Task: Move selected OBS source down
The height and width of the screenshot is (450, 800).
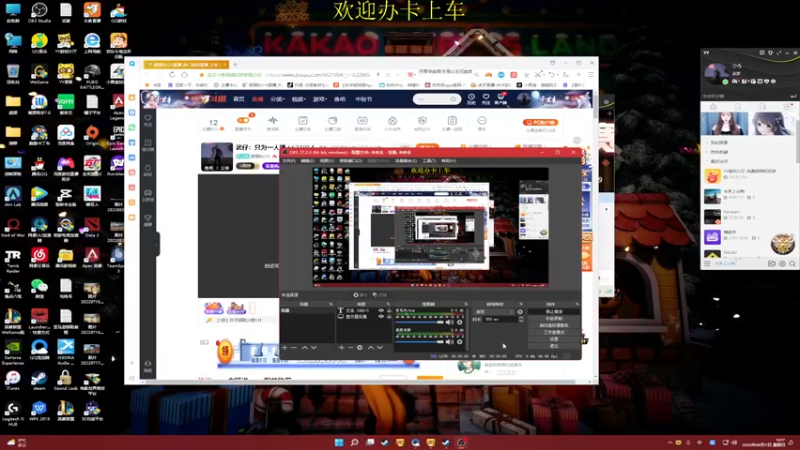Action: click(380, 347)
